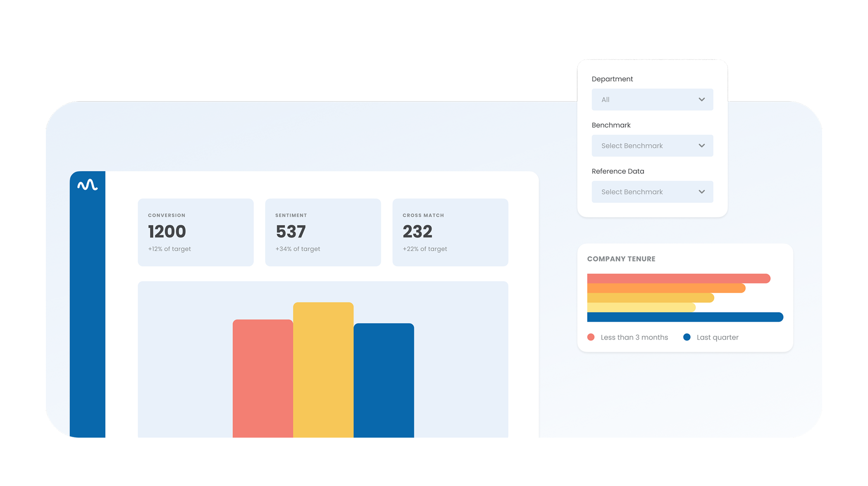Image resolution: width=868 pixels, height=486 pixels.
Task: Click the yellow bar in bar chart
Action: click(323, 370)
